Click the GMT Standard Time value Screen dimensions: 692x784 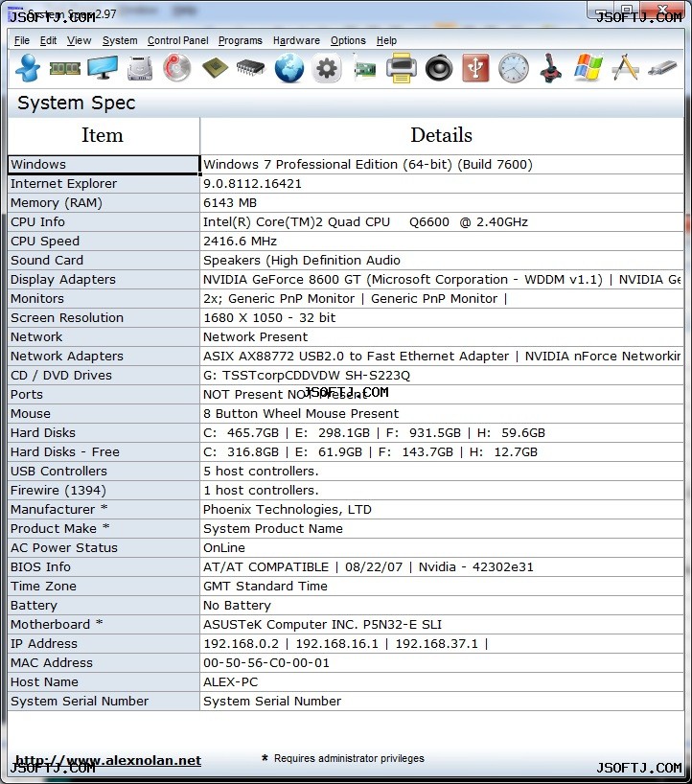tap(265, 586)
